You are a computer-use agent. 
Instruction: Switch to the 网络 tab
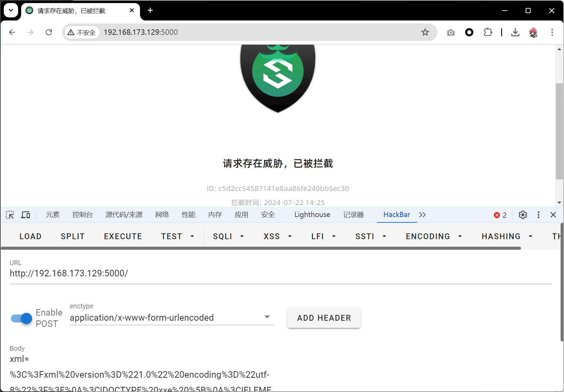click(x=162, y=215)
